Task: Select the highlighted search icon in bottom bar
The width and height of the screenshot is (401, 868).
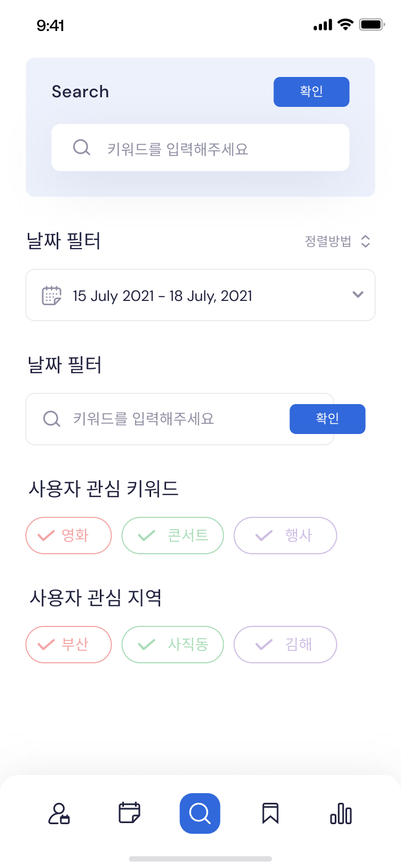Action: coord(200,813)
